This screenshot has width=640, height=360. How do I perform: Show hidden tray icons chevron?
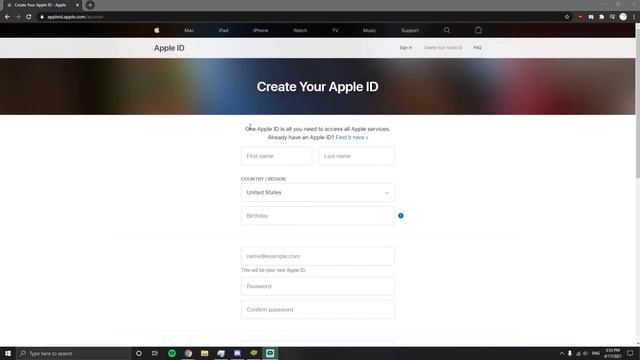click(x=562, y=353)
